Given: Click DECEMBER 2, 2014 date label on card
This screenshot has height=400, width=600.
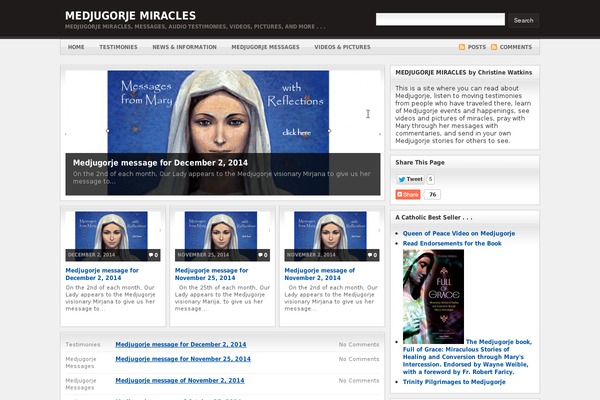Looking at the screenshot, I should (x=91, y=255).
